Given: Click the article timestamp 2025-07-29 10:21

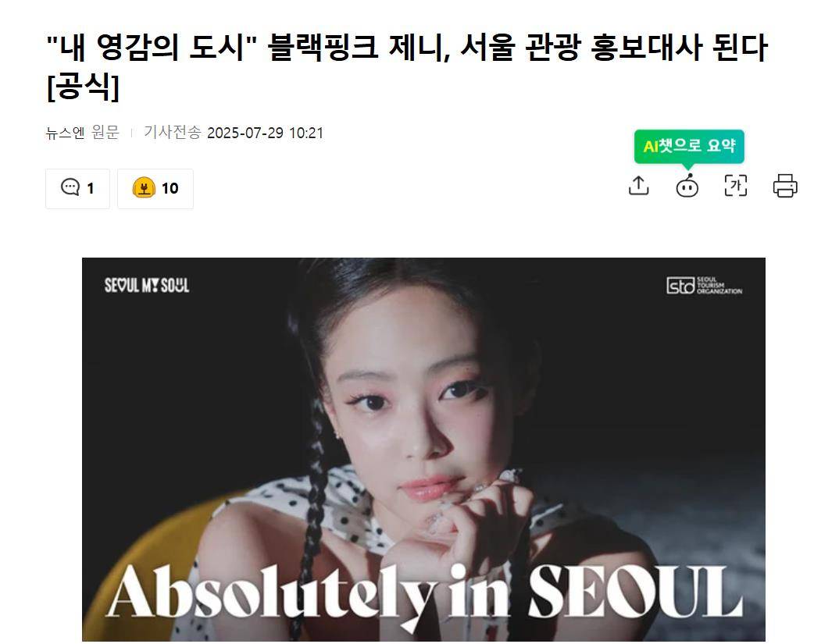Looking at the screenshot, I should [x=265, y=133].
